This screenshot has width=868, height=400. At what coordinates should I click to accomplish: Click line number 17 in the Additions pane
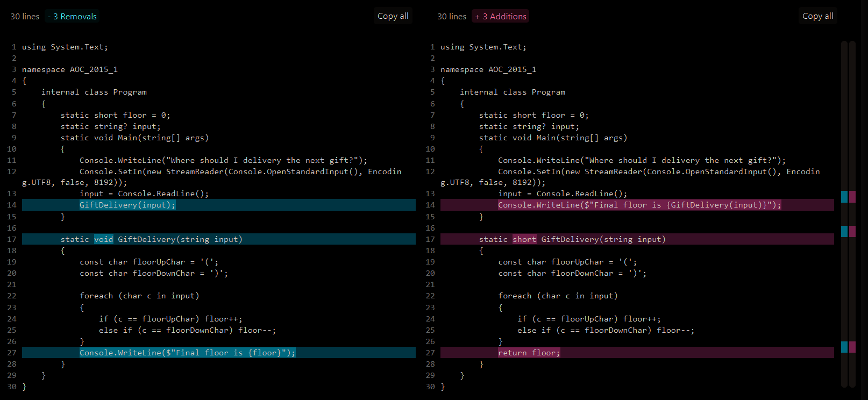[430, 239]
